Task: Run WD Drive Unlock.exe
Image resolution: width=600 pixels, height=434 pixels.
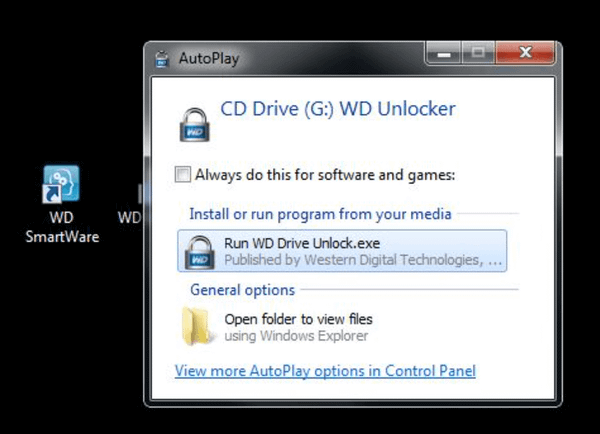Action: [301, 242]
